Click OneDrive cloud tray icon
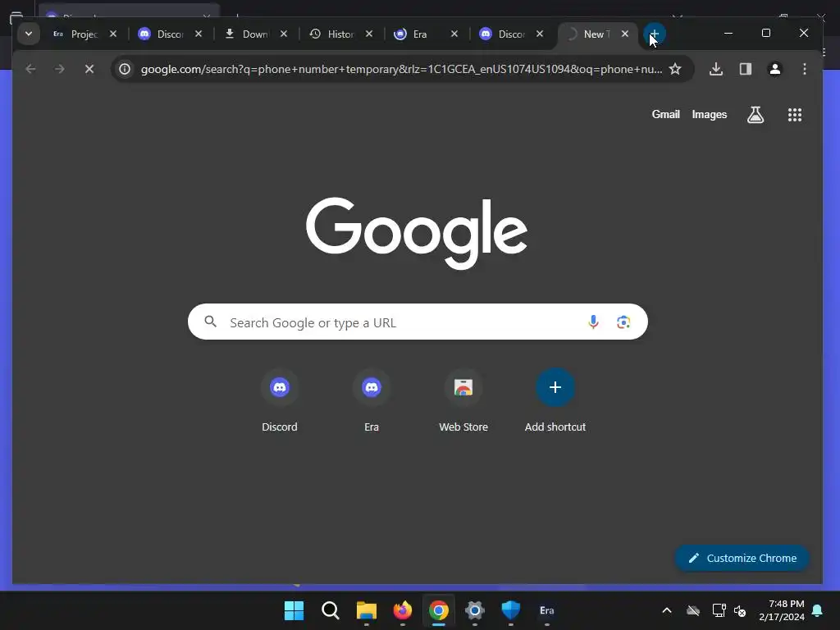Viewport: 840px width, 630px height. click(692, 610)
